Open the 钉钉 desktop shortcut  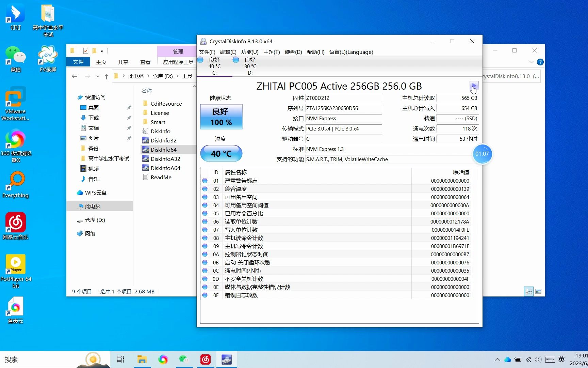(16, 17)
